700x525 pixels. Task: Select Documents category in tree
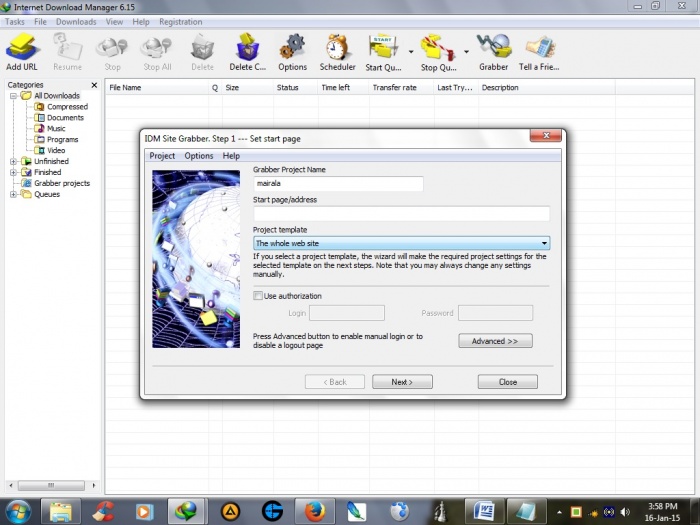click(65, 117)
